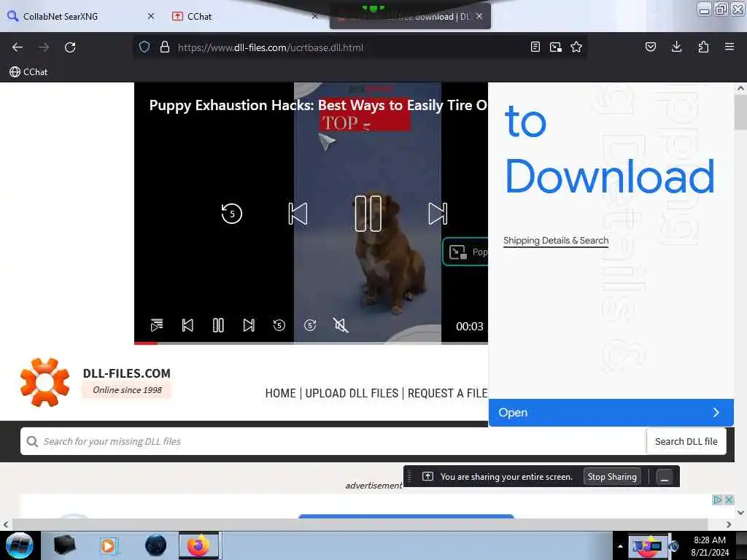Open picture-in-picture icon in address bar
This screenshot has width=747, height=560.
555,47
